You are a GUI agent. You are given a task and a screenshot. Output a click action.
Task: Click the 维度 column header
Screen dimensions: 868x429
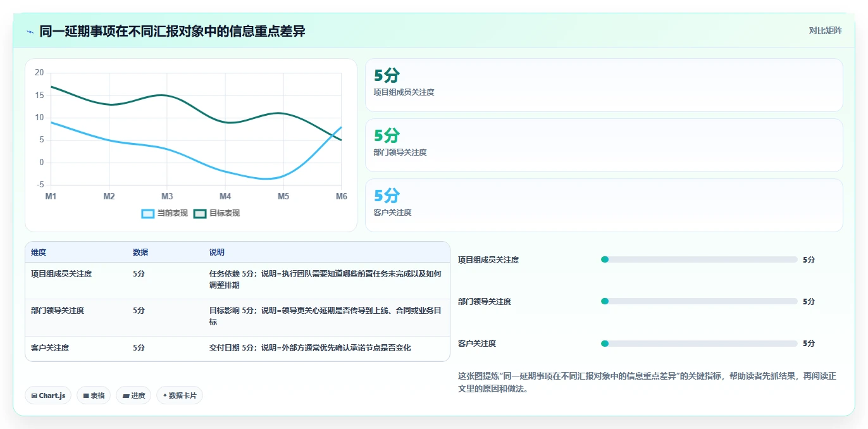[39, 252]
